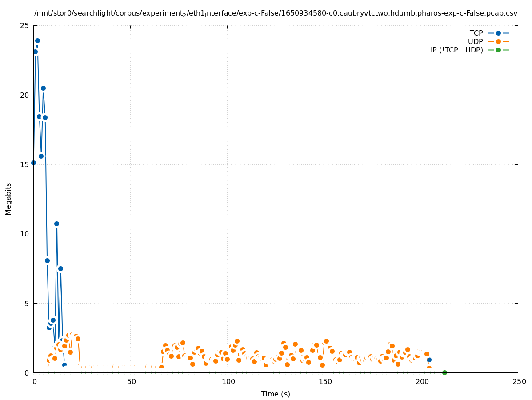The width and height of the screenshot is (532, 400).
Task: Select the IP (!TCP !UDP) legend label
Action: 456,50
